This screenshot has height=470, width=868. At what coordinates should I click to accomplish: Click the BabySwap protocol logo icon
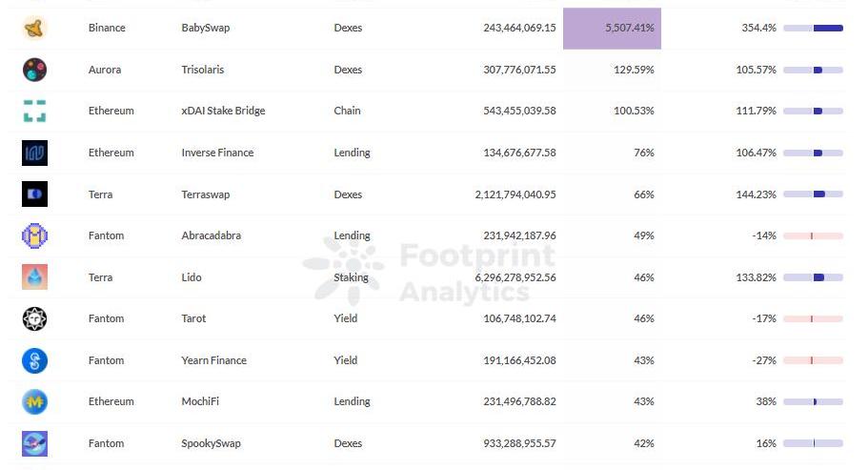coord(35,29)
